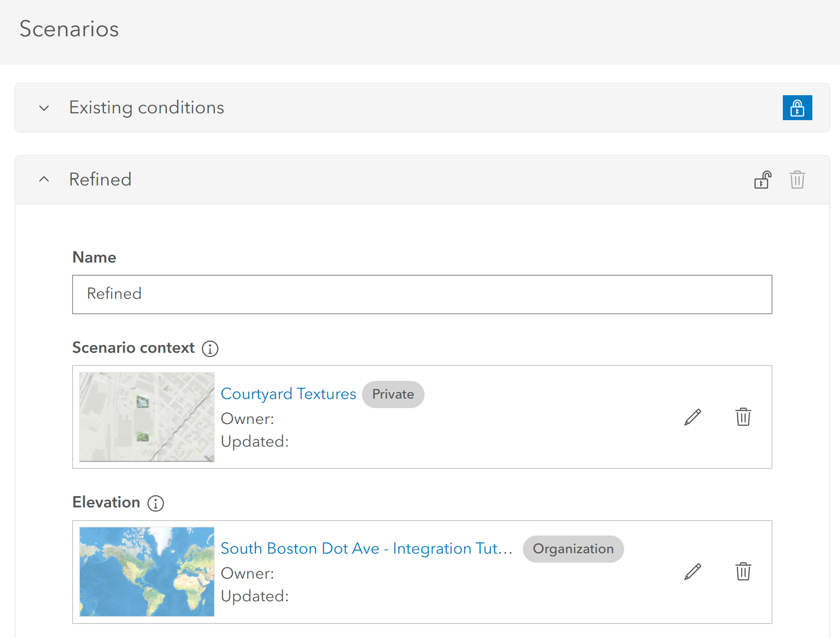Click the lock icon on Existing conditions
The height and width of the screenshot is (638, 840).
coord(797,107)
